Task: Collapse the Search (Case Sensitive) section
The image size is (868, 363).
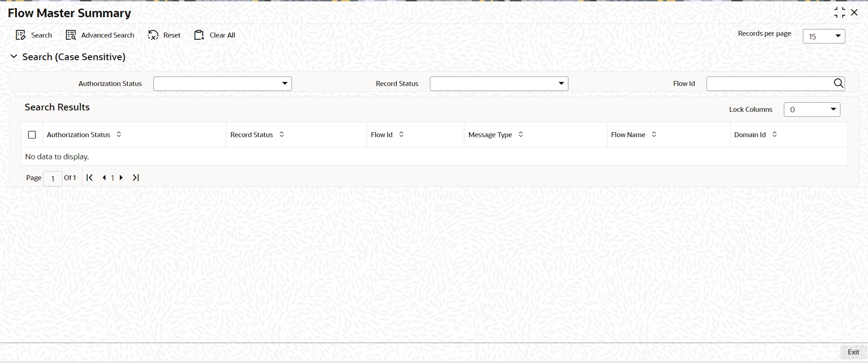Action: pos(14,57)
